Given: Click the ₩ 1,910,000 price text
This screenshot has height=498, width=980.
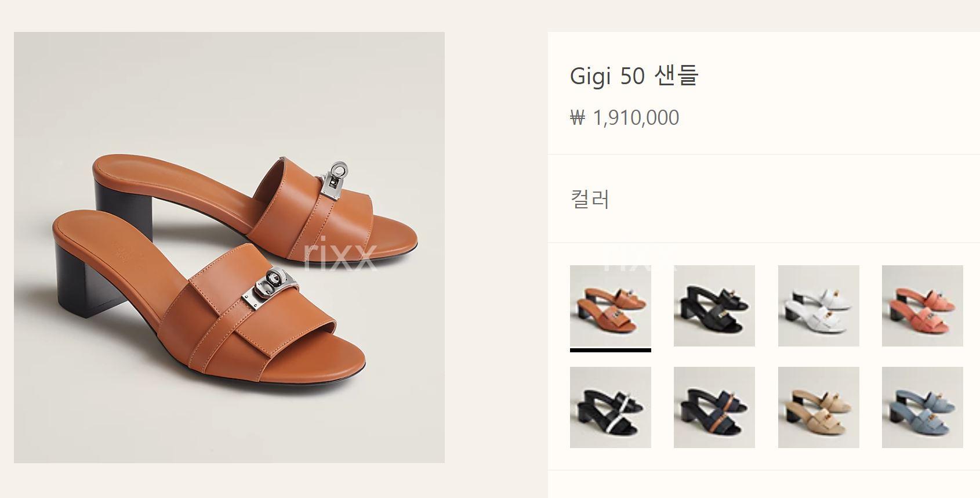Looking at the screenshot, I should click(x=625, y=118).
